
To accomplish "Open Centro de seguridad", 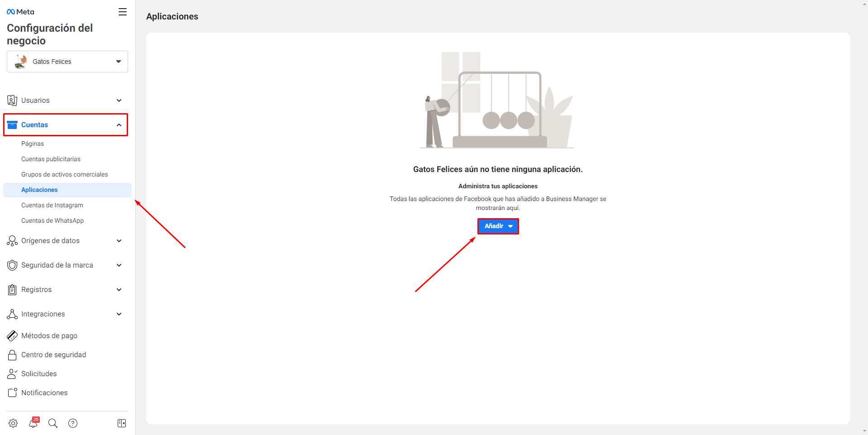I will tap(53, 355).
